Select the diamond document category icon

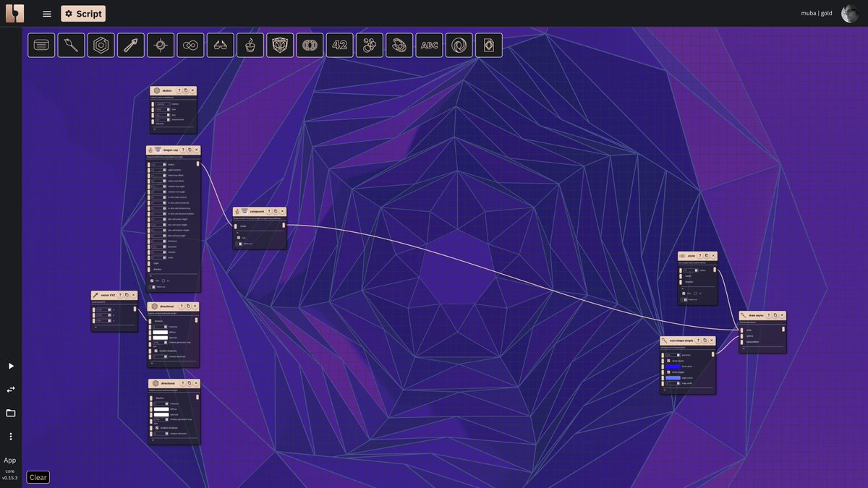pyautogui.click(x=489, y=45)
